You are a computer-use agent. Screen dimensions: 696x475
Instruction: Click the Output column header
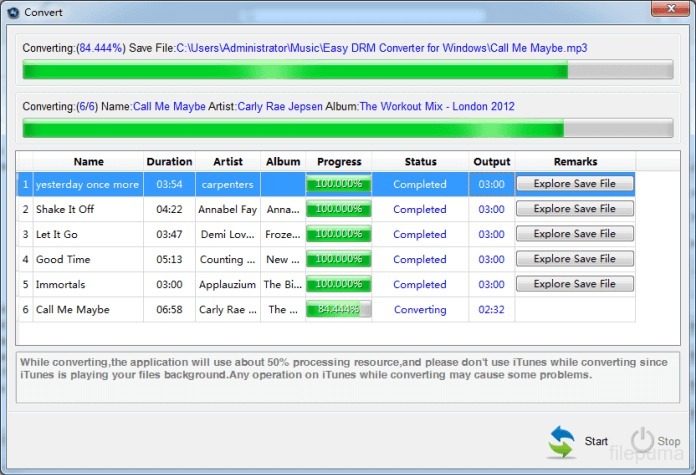point(491,161)
